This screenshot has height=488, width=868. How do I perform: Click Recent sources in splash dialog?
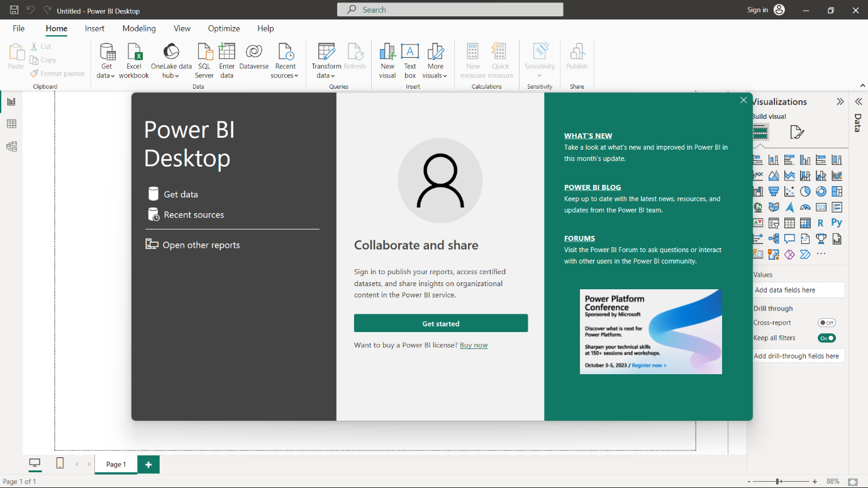[x=186, y=214]
